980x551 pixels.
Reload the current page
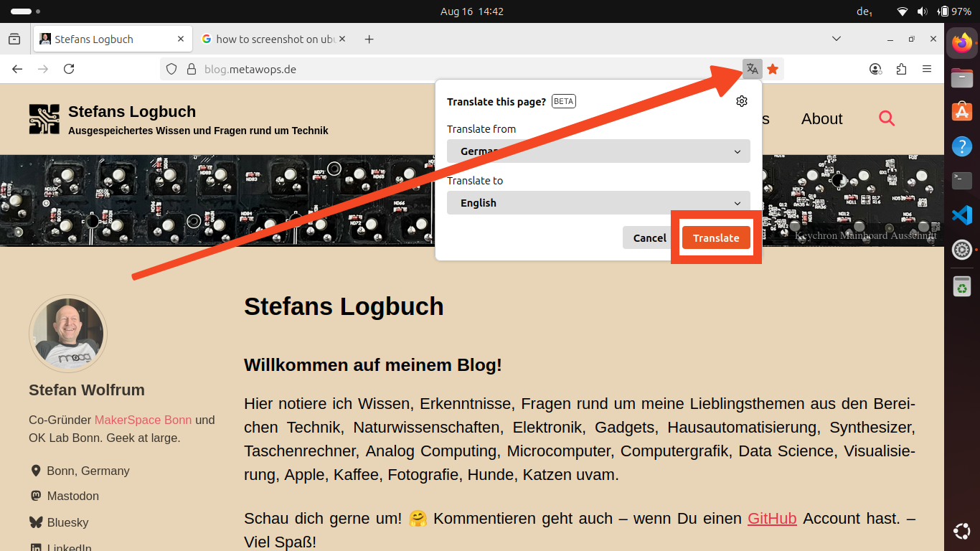(x=69, y=69)
